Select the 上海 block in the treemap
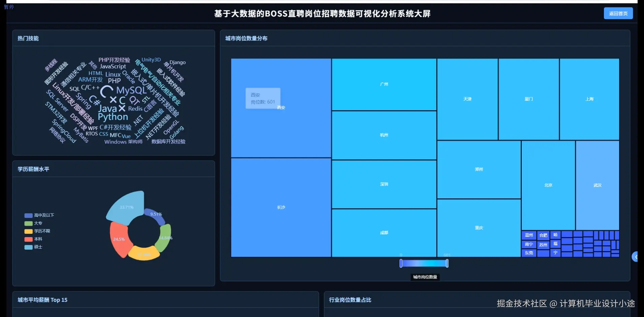Screen dimensions: 644x317 (589, 99)
